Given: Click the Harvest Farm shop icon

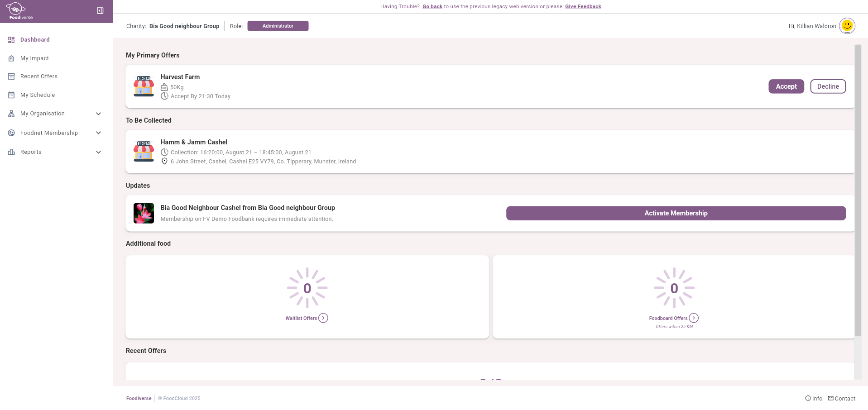Looking at the screenshot, I should point(144,86).
